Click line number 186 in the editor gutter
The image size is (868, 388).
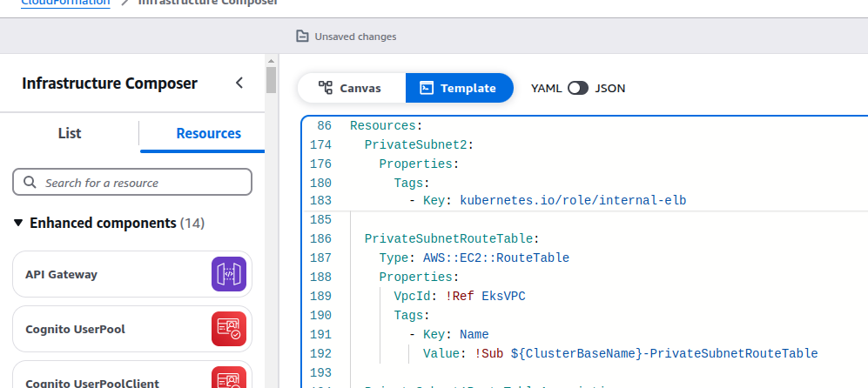point(320,238)
